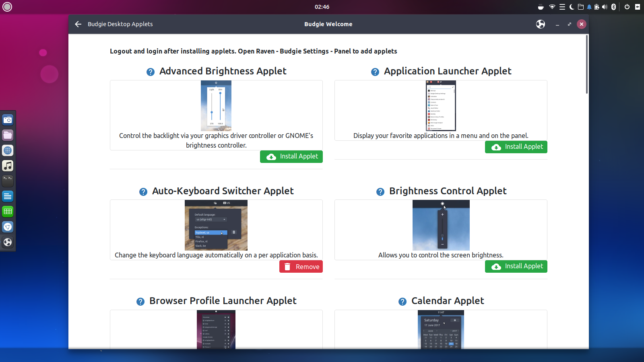644x362 pixels.
Task: Click the 'Browser Profile Launcher Applet' heading
Action: [x=223, y=301]
